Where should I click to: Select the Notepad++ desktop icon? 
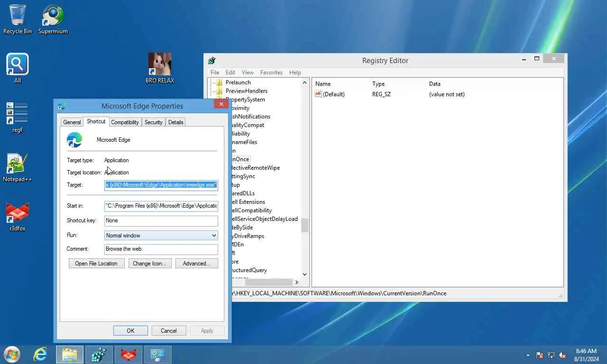point(18,167)
